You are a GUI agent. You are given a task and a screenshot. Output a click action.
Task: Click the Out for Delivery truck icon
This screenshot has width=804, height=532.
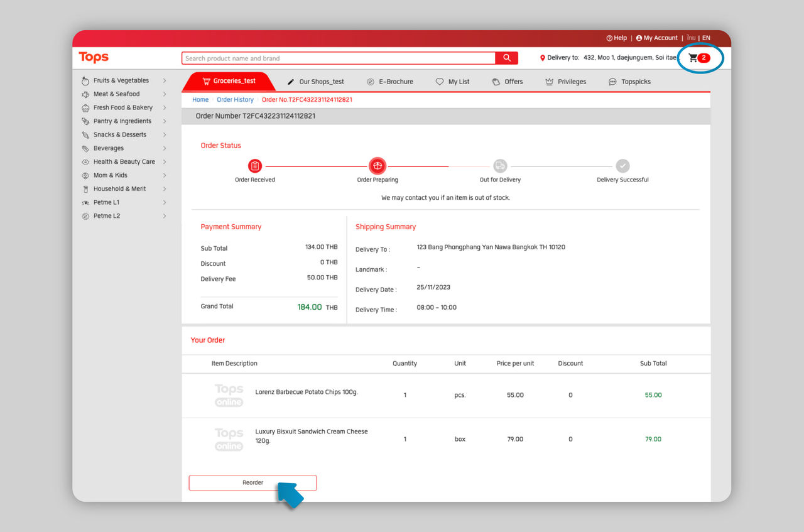pos(500,166)
